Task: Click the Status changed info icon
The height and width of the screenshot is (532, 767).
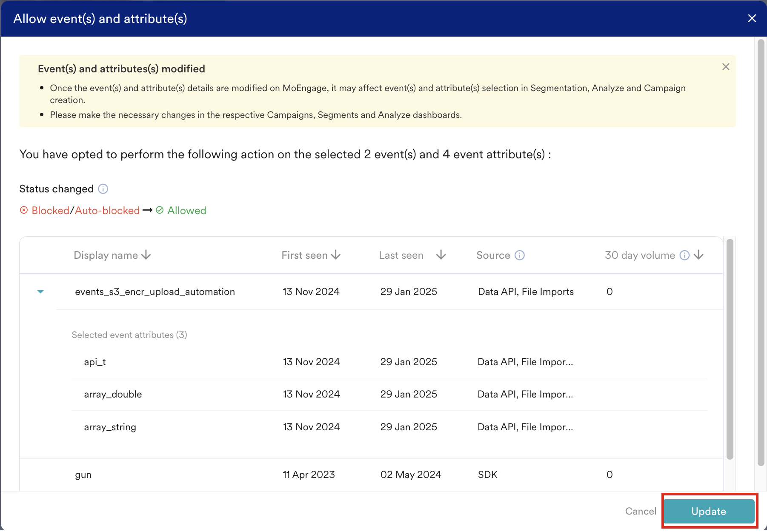Action: tap(103, 189)
